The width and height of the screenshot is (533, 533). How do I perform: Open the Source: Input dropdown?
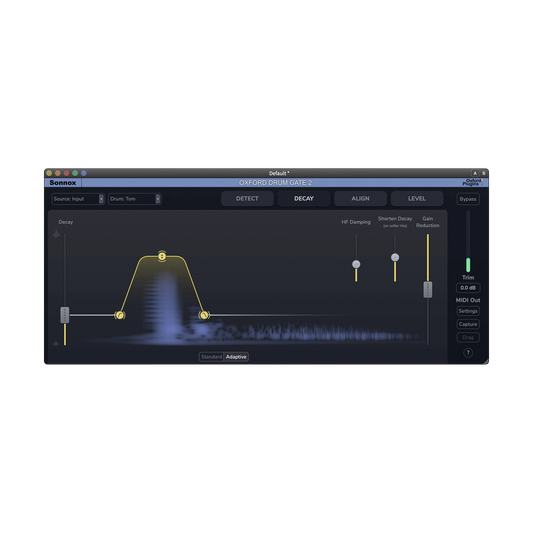click(x=78, y=199)
